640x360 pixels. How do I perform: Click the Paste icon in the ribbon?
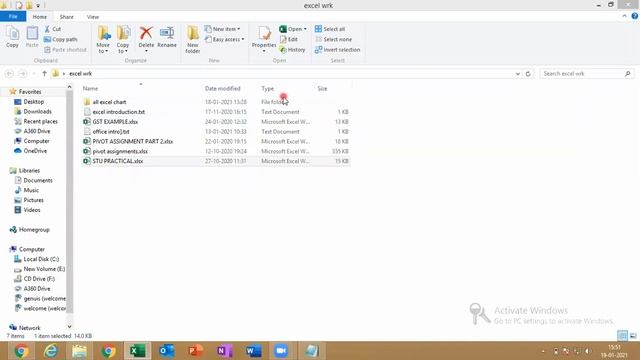pos(32,37)
